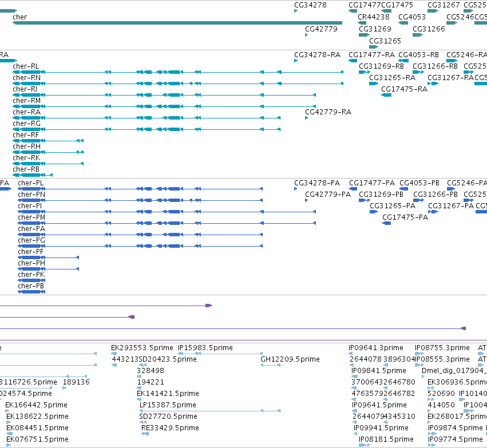Select transcript cher-RM label
The height and width of the screenshot is (448, 487).
click(26, 101)
